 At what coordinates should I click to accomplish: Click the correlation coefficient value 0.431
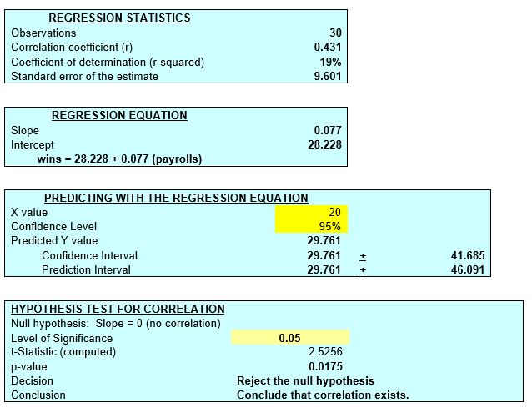coord(328,47)
